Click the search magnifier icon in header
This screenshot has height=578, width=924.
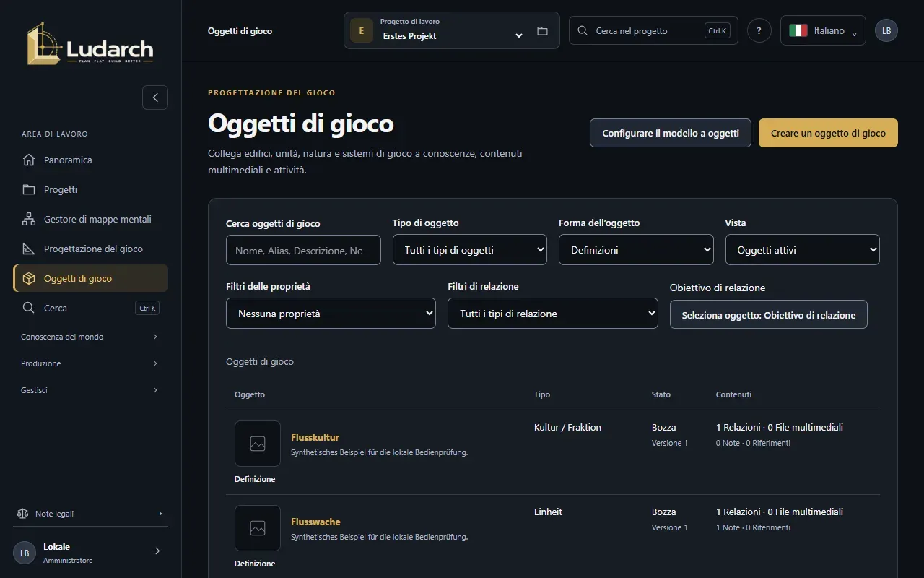(583, 31)
